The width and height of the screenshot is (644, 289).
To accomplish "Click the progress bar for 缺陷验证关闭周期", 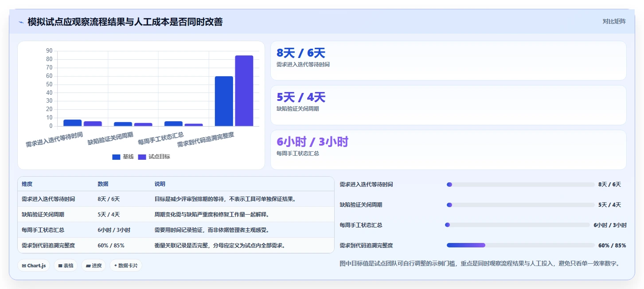I will pos(520,205).
